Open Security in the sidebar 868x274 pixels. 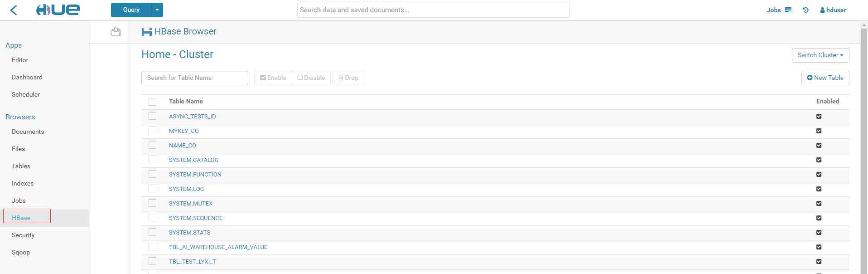pyautogui.click(x=23, y=235)
